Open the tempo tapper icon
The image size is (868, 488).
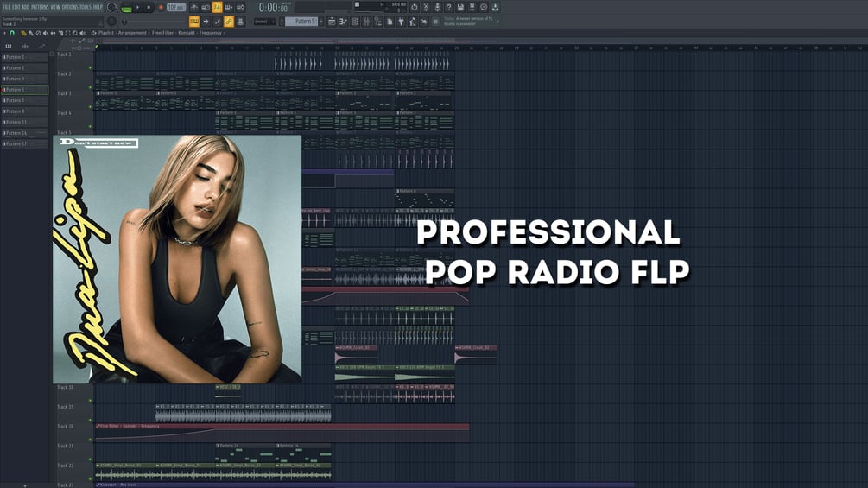tap(413, 22)
